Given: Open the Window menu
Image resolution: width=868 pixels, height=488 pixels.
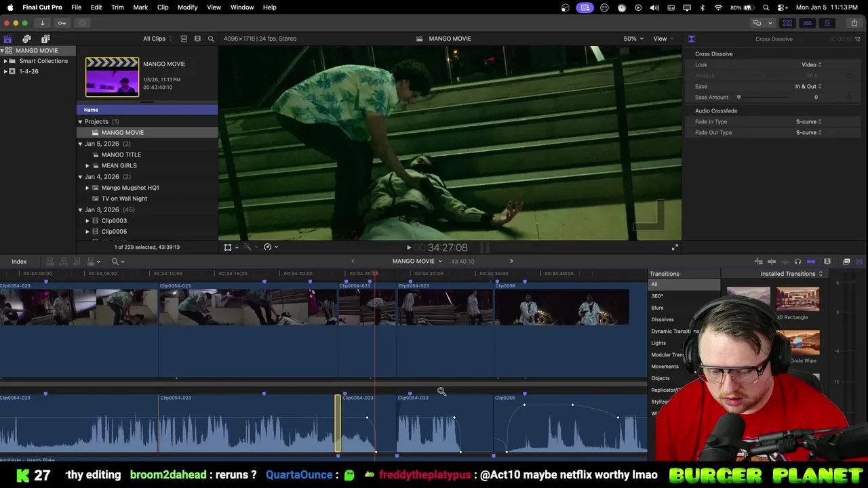Looking at the screenshot, I should 242,7.
